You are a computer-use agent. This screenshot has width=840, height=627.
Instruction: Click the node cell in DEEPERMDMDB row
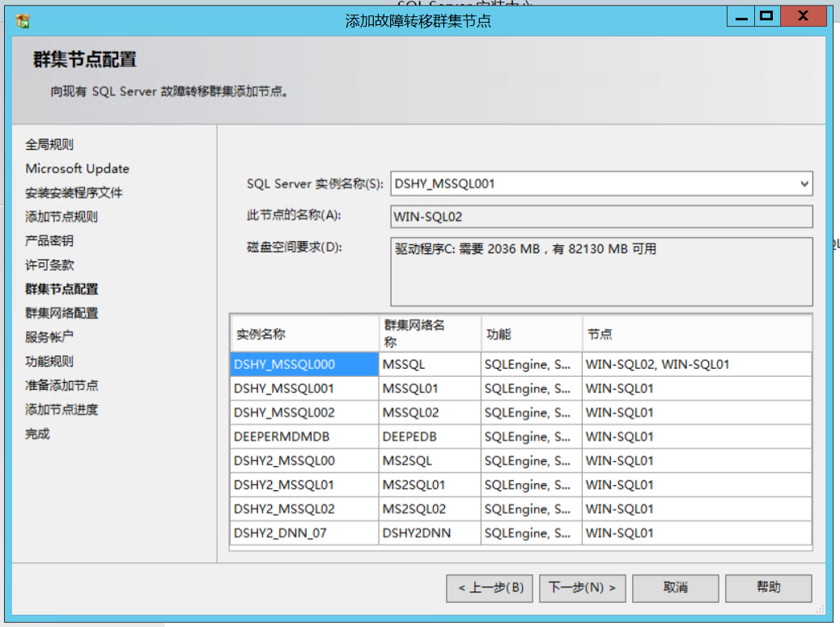click(x=697, y=437)
